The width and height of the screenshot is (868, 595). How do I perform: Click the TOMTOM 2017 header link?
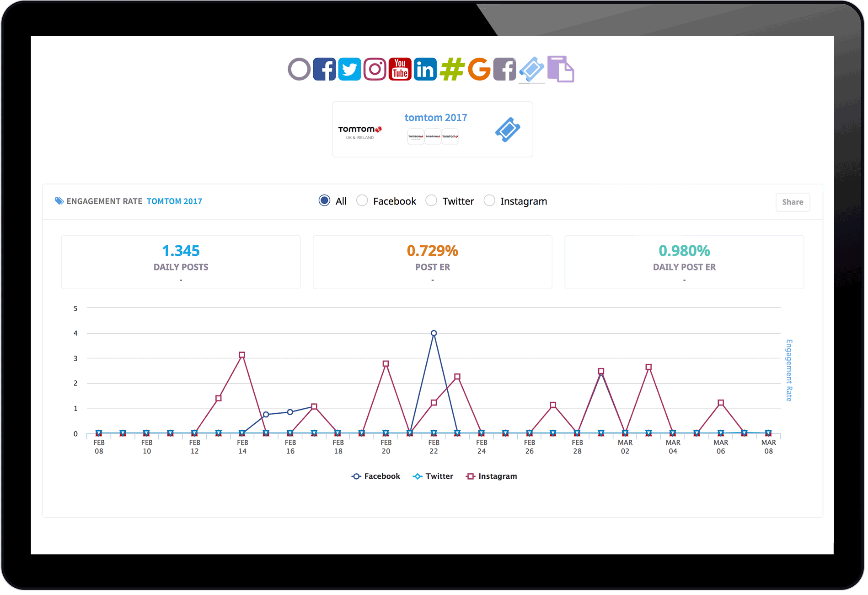point(174,201)
